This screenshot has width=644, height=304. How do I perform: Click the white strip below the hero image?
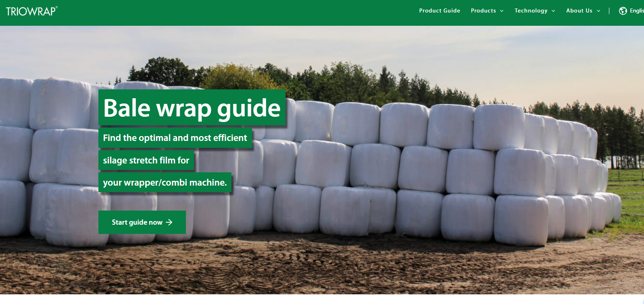(x=322, y=300)
